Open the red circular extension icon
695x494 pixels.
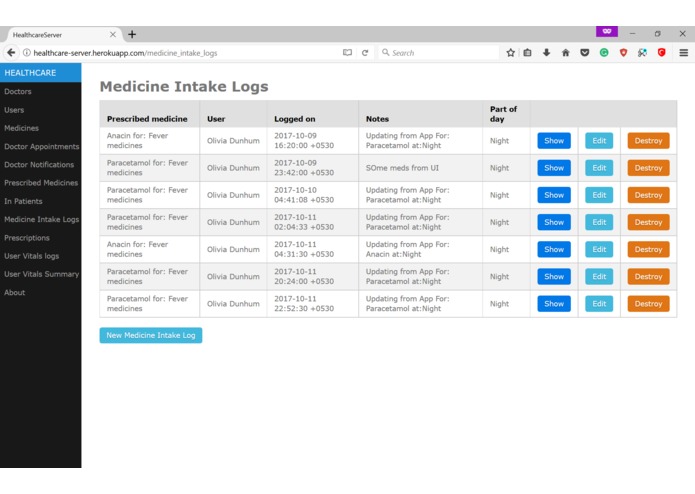pos(662,53)
